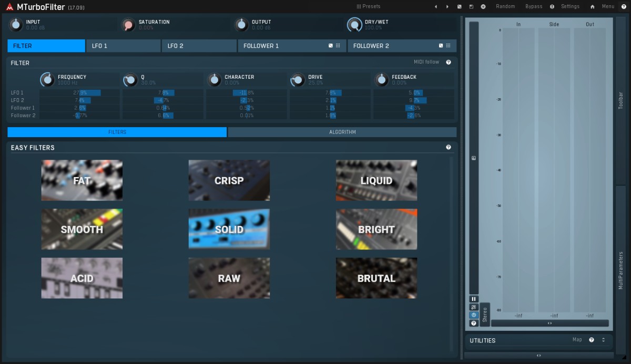Click the randomize dice icon in title bar
The height and width of the screenshot is (364, 631).
tap(460, 7)
